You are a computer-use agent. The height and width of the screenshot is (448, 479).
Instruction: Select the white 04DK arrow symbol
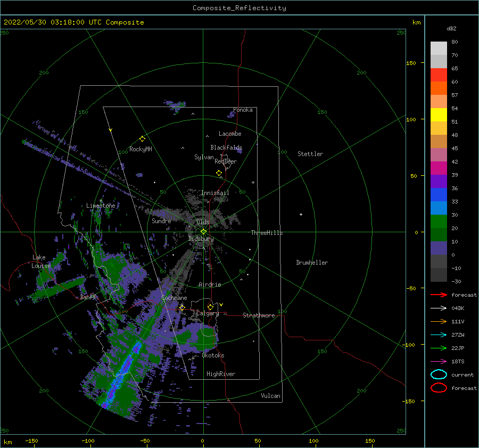click(439, 308)
